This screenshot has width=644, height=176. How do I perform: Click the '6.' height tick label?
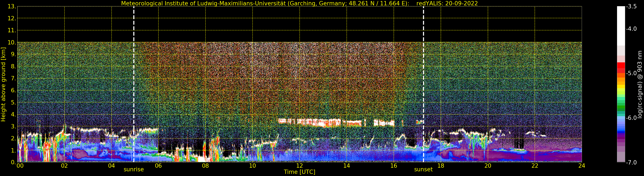click(x=13, y=90)
